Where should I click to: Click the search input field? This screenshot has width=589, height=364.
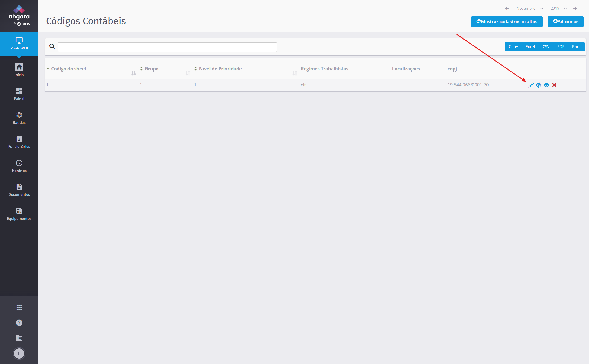[x=167, y=47]
